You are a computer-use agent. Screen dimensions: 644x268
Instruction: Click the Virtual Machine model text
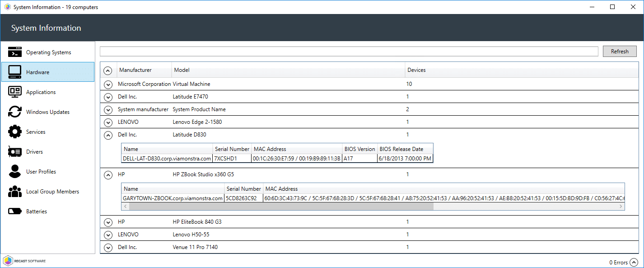[x=191, y=84]
